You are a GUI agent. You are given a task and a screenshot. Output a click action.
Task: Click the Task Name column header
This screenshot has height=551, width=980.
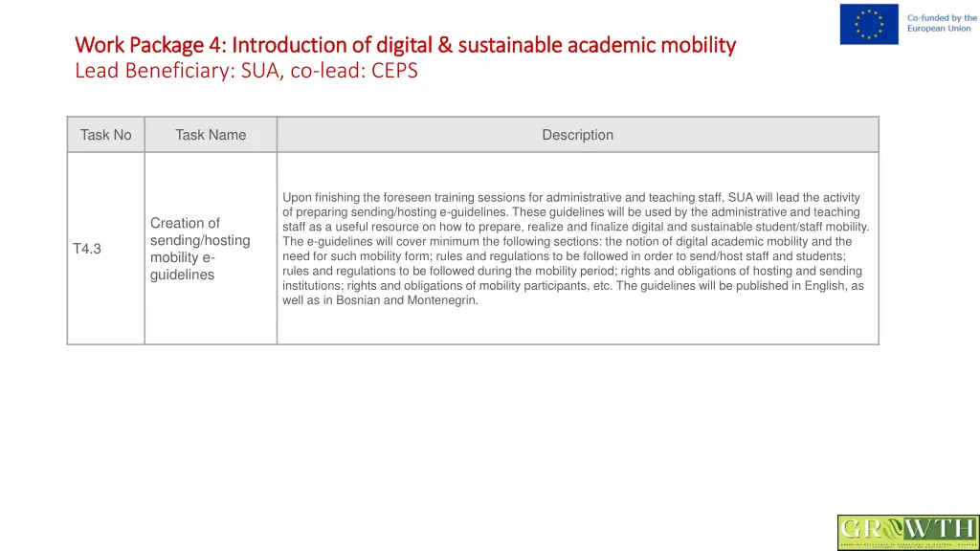point(211,135)
